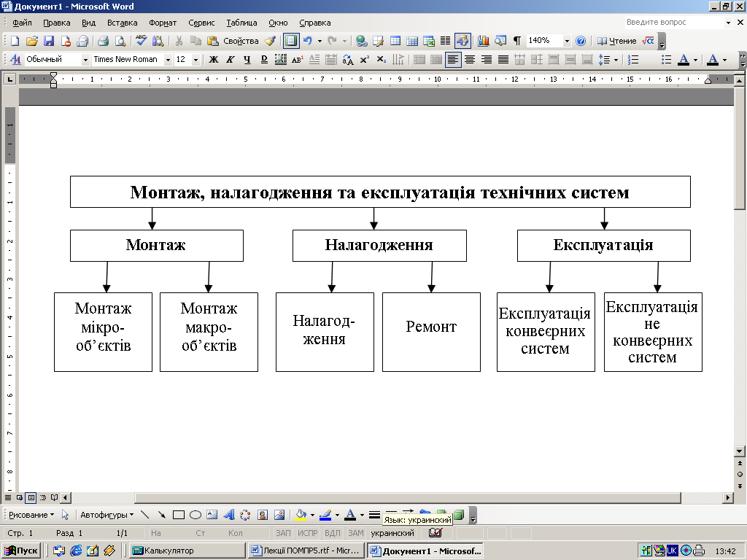Select the Rectangle drawing tool

pos(179,515)
